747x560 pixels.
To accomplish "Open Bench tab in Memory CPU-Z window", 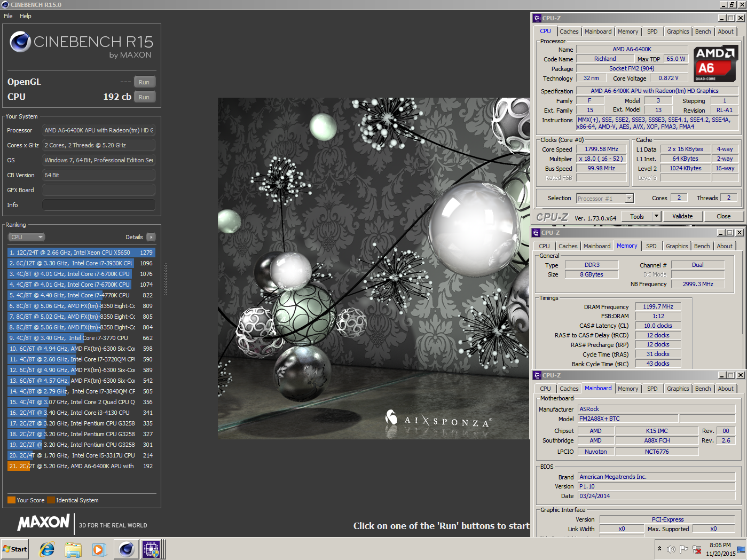I will [702, 246].
